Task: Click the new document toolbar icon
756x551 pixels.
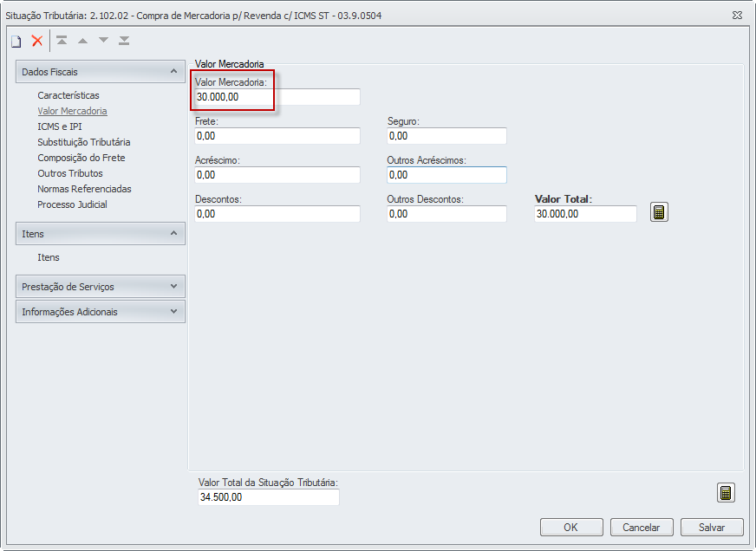Action: (x=16, y=41)
